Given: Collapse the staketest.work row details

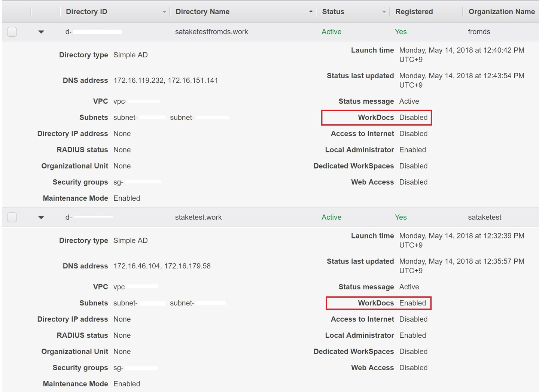Looking at the screenshot, I should 41,217.
